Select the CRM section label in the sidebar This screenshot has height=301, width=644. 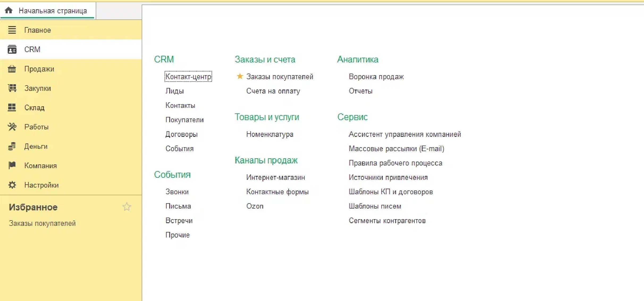[x=32, y=49]
